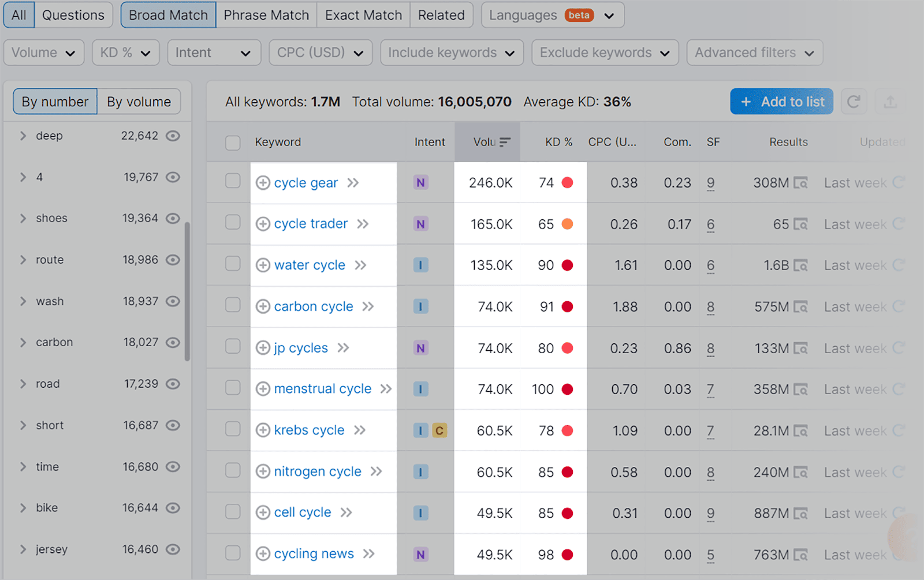
Task: Open SERP features count for 'cycle trader'
Action: [710, 224]
